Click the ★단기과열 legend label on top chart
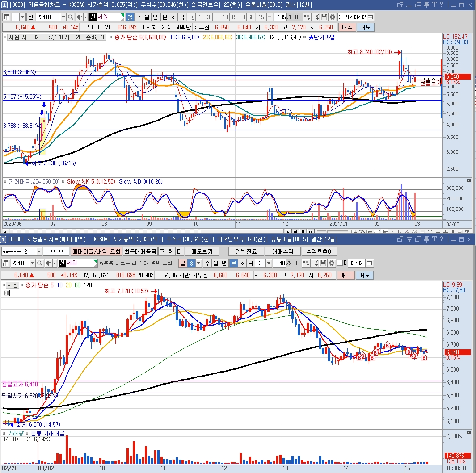 [x=321, y=38]
